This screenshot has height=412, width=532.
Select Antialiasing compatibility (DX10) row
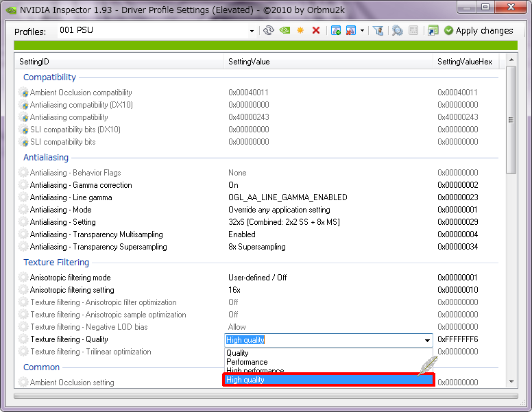point(258,105)
